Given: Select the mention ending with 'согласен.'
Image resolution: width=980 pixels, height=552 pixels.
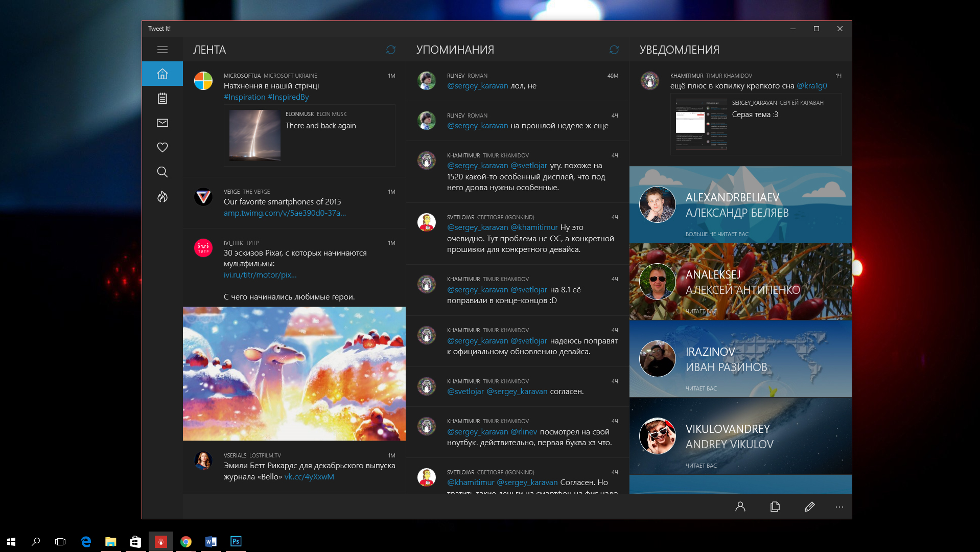Looking at the screenshot, I should click(518, 387).
